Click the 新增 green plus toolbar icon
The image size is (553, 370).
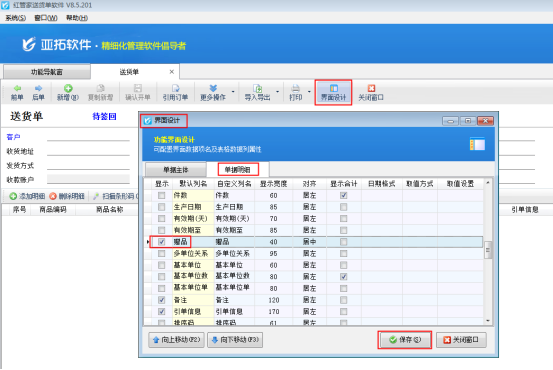pos(68,89)
